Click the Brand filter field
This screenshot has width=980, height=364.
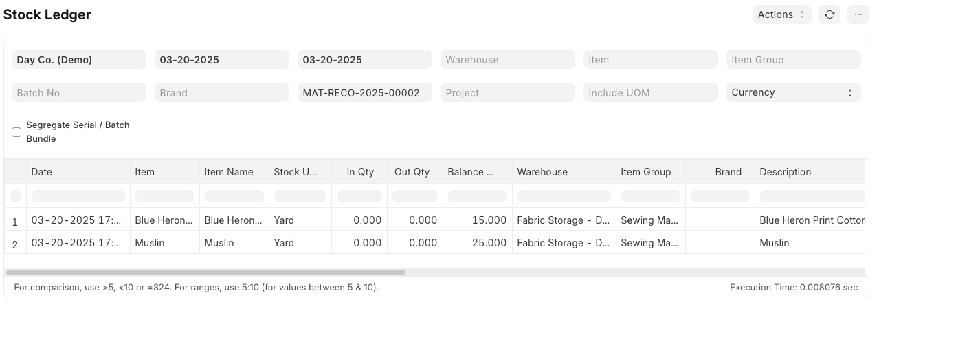click(x=221, y=93)
